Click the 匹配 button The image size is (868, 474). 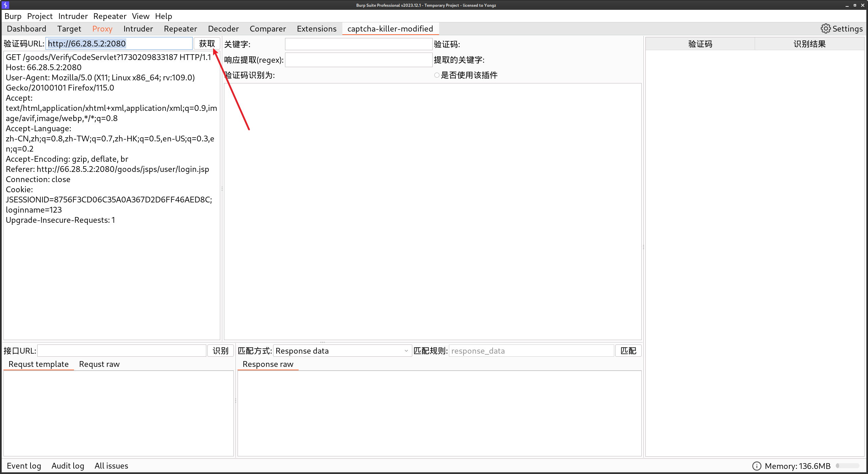click(x=628, y=351)
